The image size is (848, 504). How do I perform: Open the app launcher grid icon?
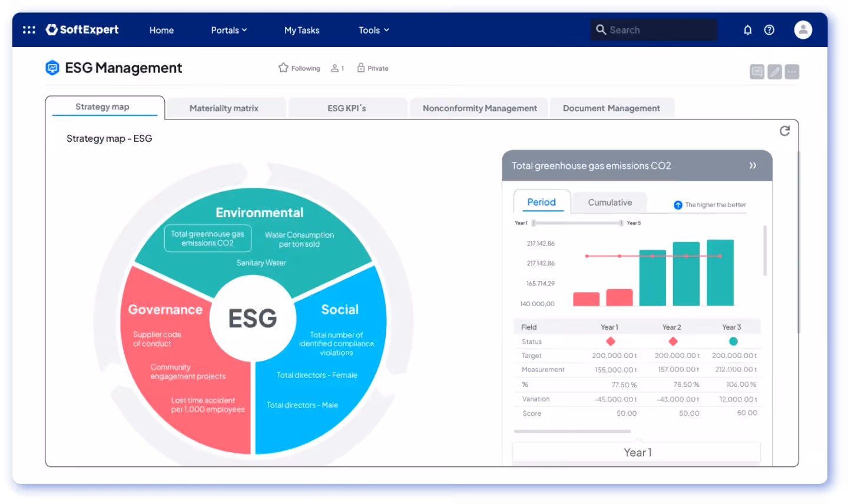[x=29, y=29]
